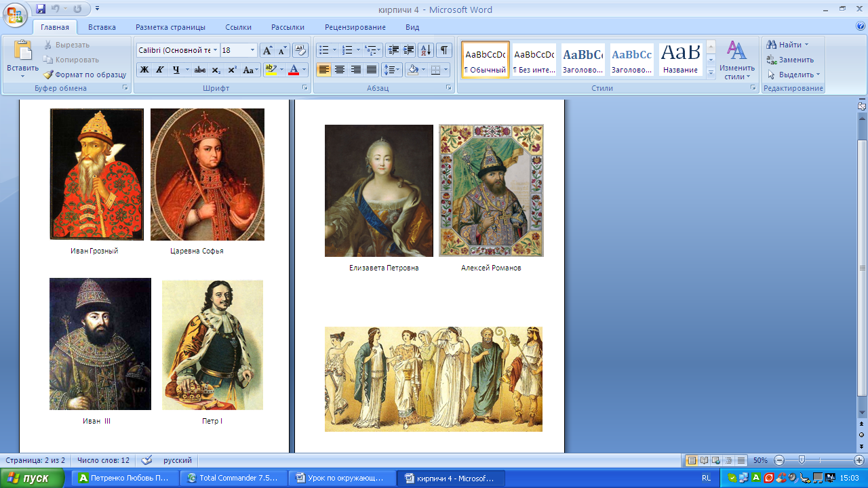Select Пётр I portrait image
The image size is (868, 488).
212,345
